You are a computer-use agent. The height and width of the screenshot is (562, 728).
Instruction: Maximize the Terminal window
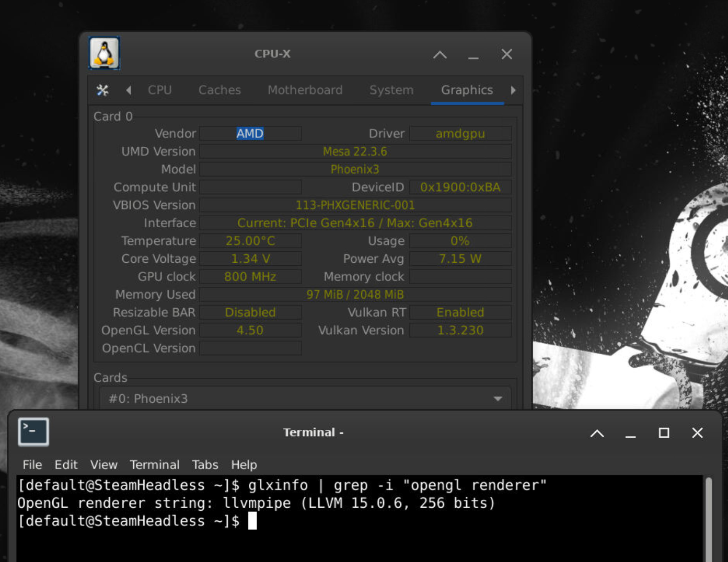pyautogui.click(x=664, y=433)
